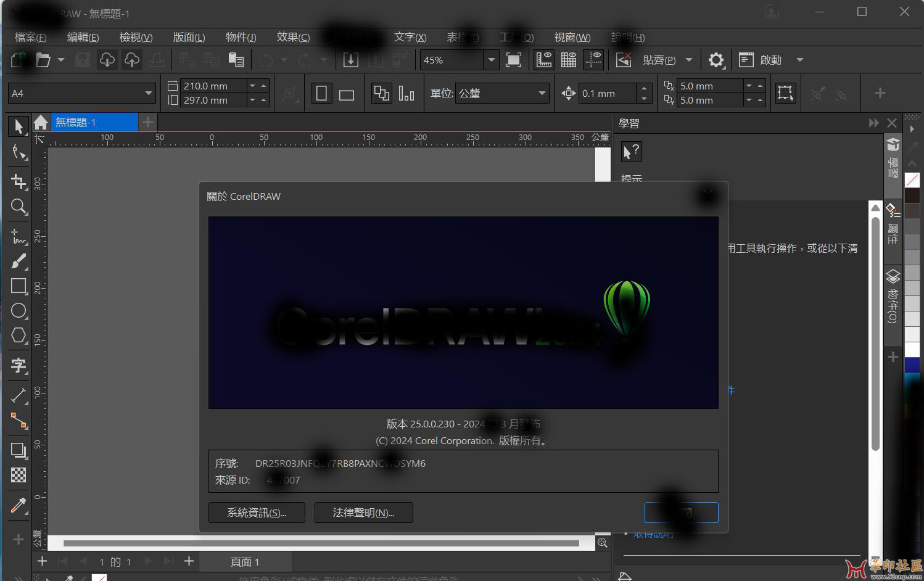
Task: Select the Text tool (字)
Action: click(x=19, y=365)
